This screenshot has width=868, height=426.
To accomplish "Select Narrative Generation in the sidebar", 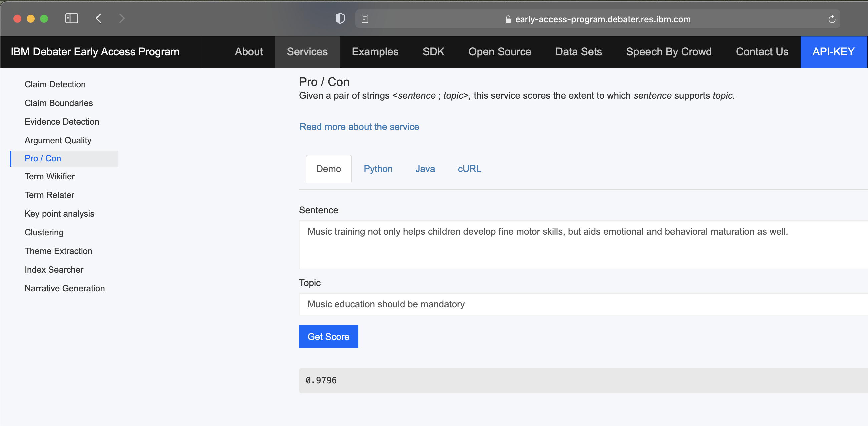I will coord(65,288).
